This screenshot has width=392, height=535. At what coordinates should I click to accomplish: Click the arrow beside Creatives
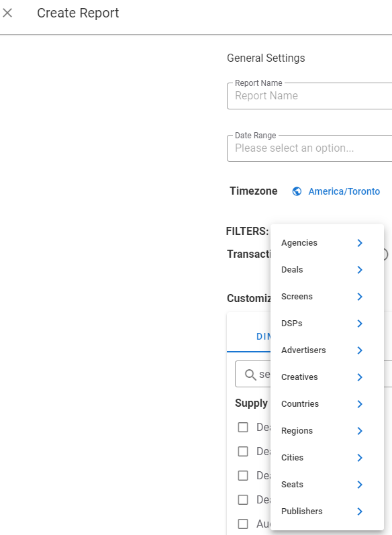pos(360,377)
